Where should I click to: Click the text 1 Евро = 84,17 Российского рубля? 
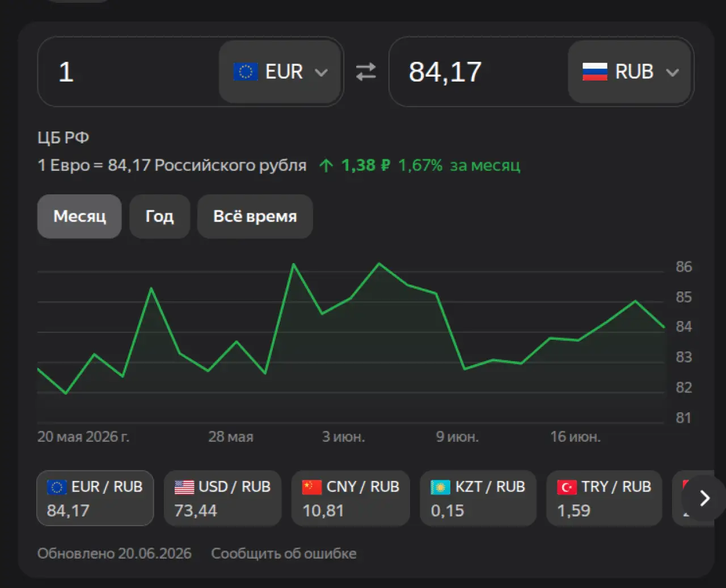point(172,166)
